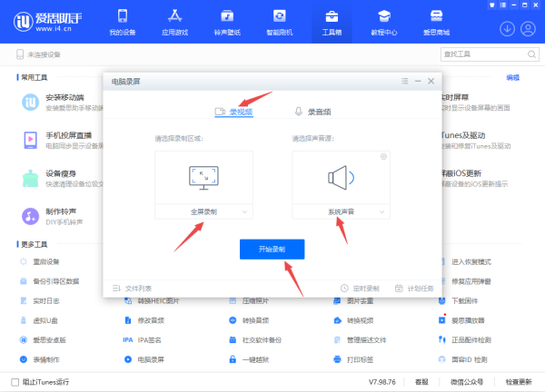Open sound source settings gear icon
Viewport: 545px width, 392px height.
tap(383, 157)
